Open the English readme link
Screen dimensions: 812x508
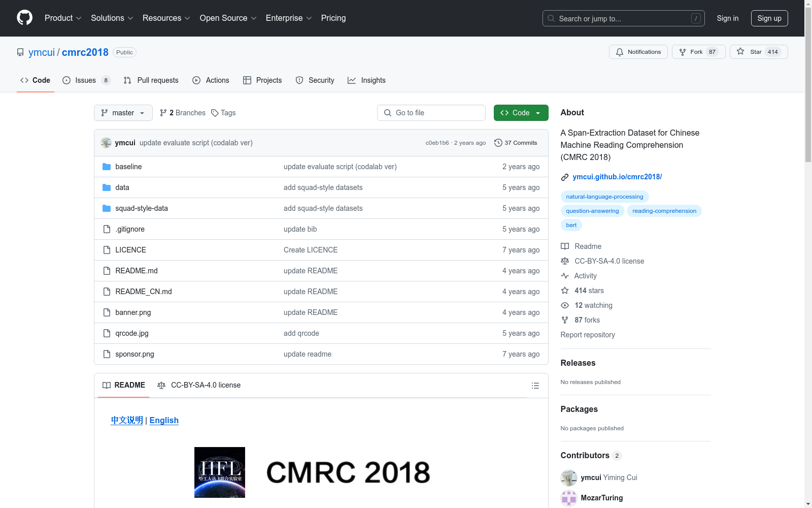(164, 420)
